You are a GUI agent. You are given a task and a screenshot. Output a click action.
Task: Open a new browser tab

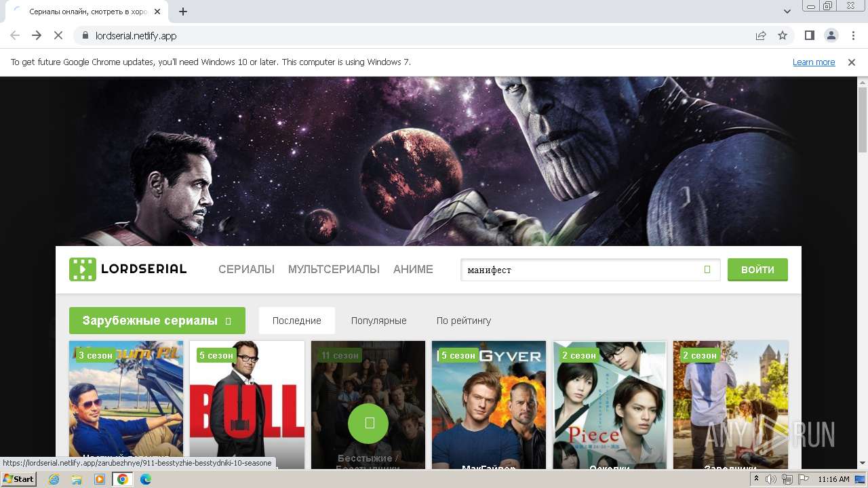pyautogui.click(x=183, y=12)
